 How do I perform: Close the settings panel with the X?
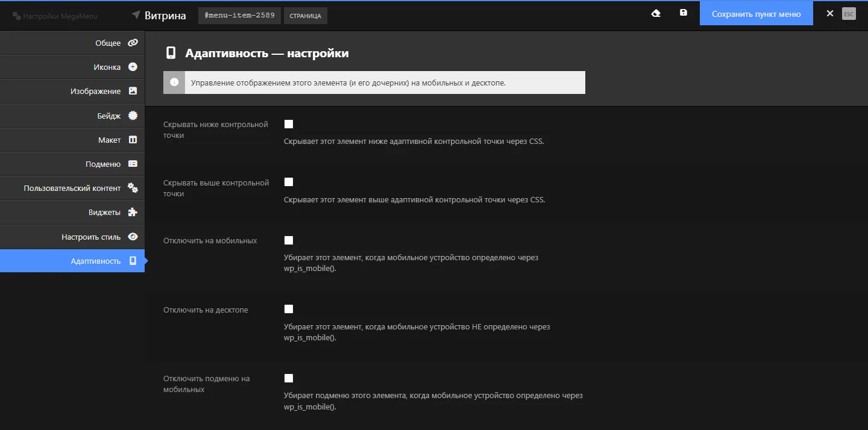[830, 13]
